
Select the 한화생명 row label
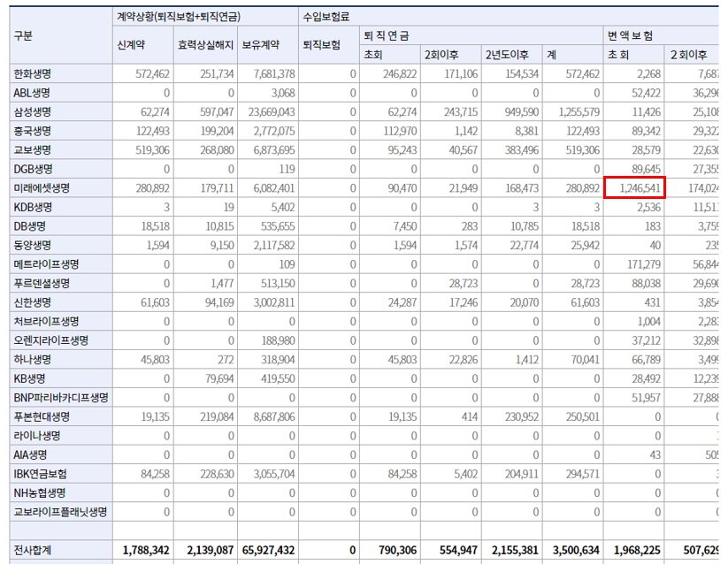point(35,77)
